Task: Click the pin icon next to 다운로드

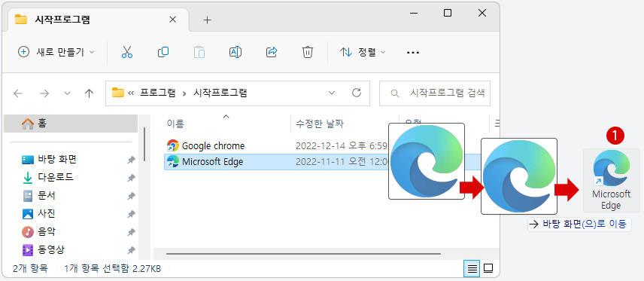Action: 131,178
